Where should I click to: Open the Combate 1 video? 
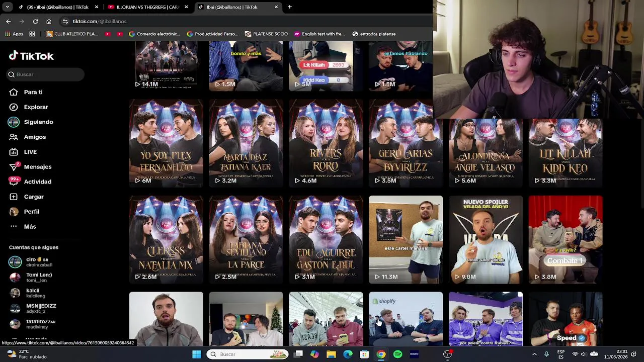pyautogui.click(x=566, y=240)
